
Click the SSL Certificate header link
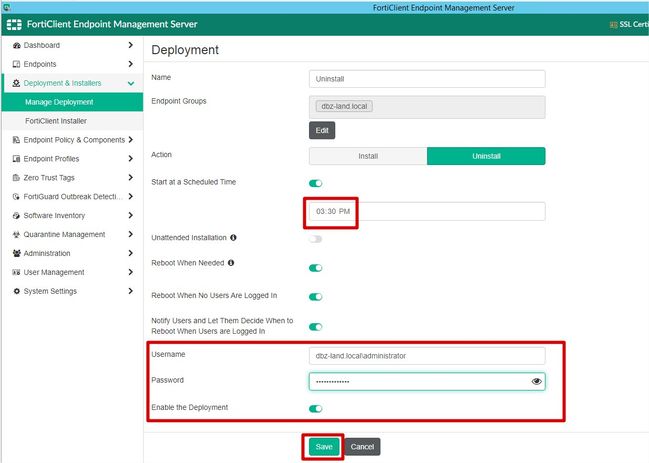629,25
